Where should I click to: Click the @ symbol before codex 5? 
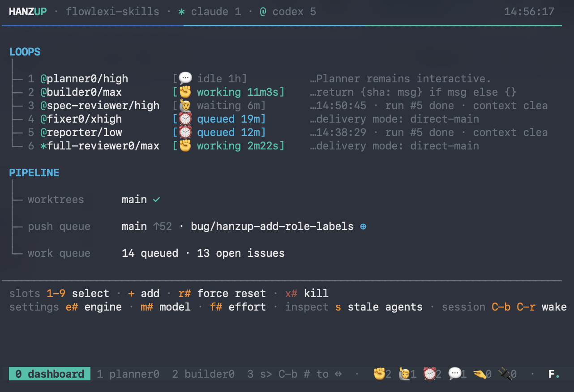coord(263,12)
